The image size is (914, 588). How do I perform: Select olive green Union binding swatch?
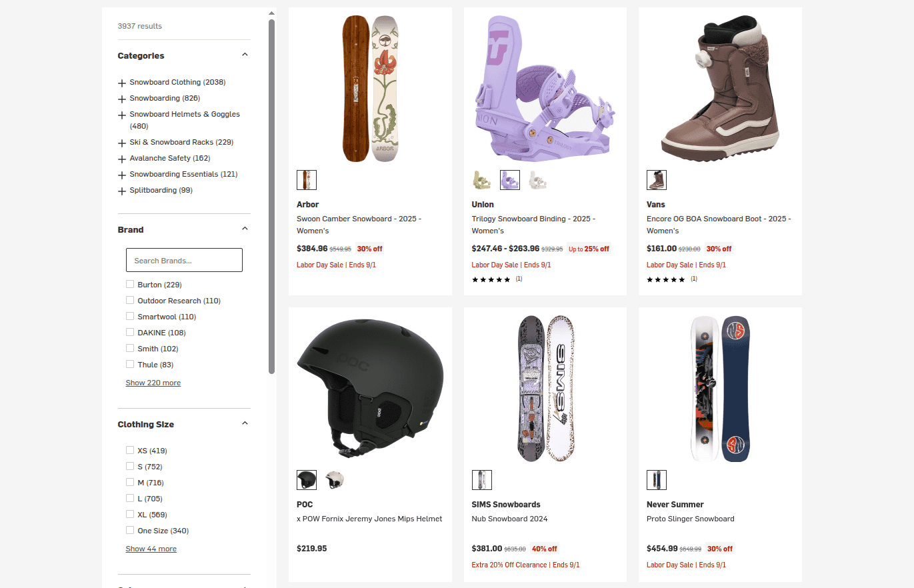(481, 180)
